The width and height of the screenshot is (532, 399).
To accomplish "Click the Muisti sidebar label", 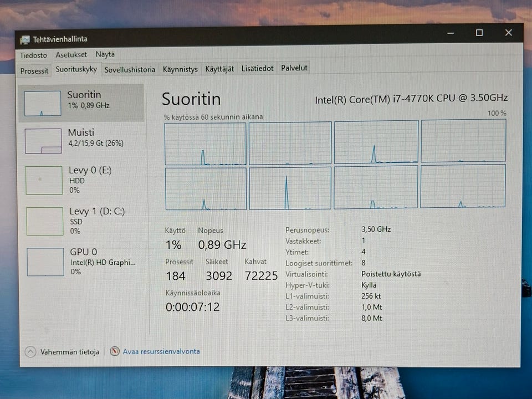I will pos(81,132).
